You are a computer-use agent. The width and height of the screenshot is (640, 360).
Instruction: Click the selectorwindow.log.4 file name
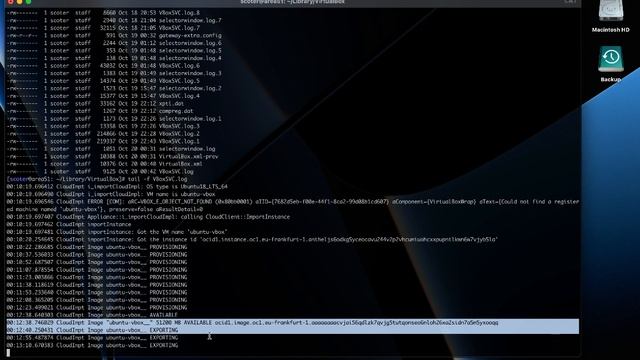190,58
